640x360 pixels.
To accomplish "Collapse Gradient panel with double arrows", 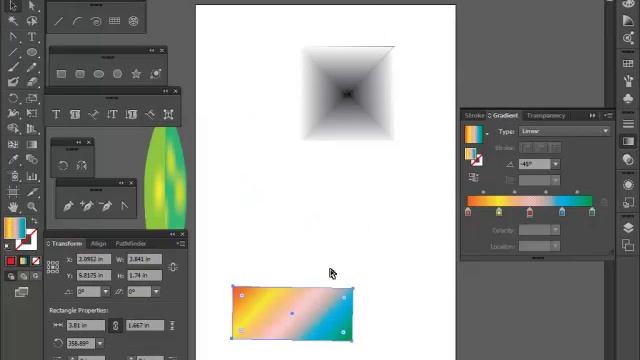I will (x=592, y=116).
